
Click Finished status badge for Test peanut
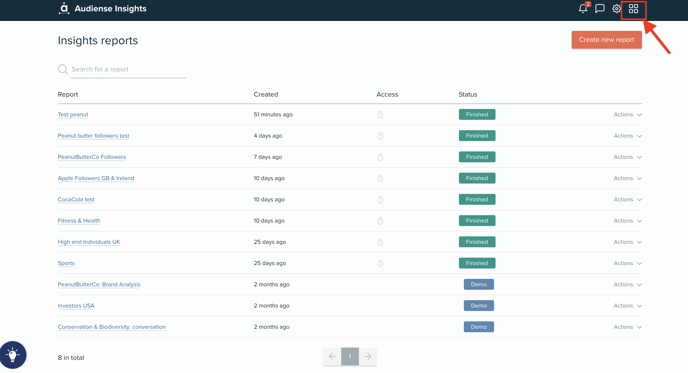(477, 115)
